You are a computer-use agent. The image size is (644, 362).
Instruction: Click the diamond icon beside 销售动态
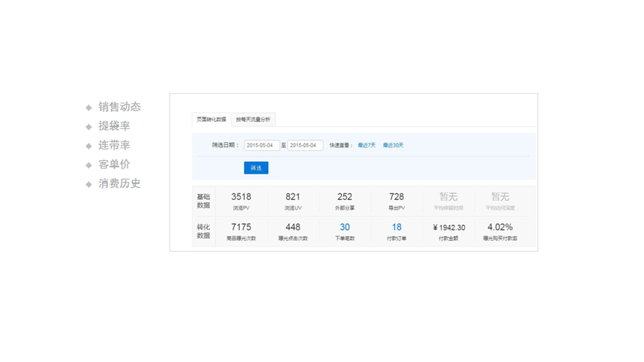89,107
